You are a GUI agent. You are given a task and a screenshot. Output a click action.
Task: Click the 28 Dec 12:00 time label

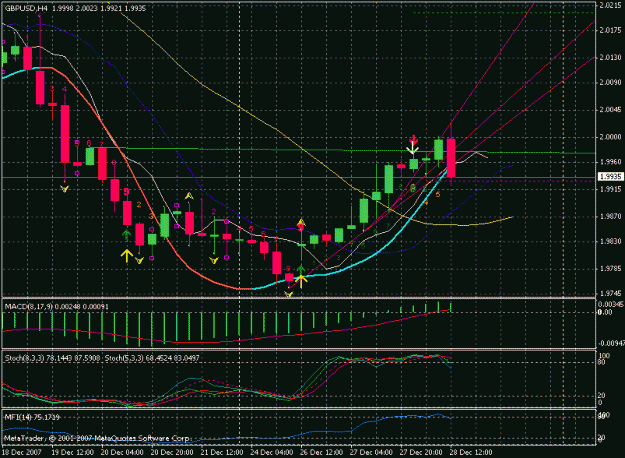coord(471,452)
